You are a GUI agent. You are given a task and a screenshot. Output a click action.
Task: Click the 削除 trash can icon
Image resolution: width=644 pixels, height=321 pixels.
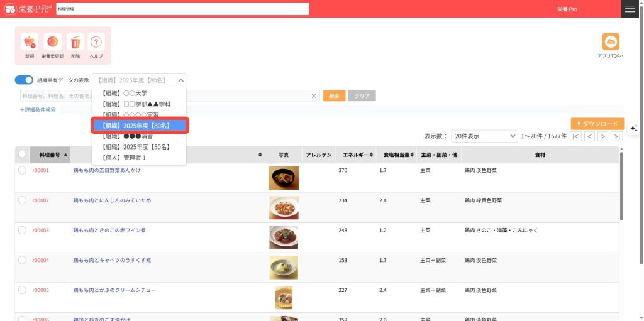coord(75,43)
